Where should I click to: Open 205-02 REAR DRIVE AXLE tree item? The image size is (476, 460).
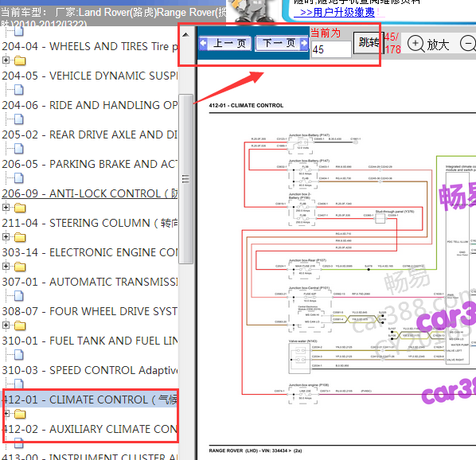click(x=90, y=134)
